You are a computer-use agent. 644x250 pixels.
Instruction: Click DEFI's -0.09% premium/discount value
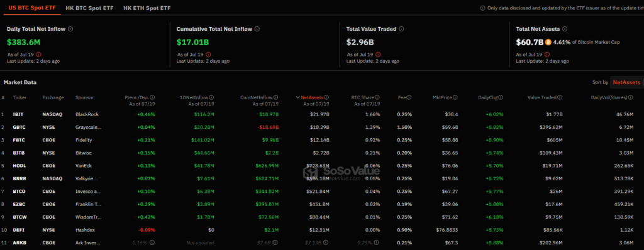point(147,230)
